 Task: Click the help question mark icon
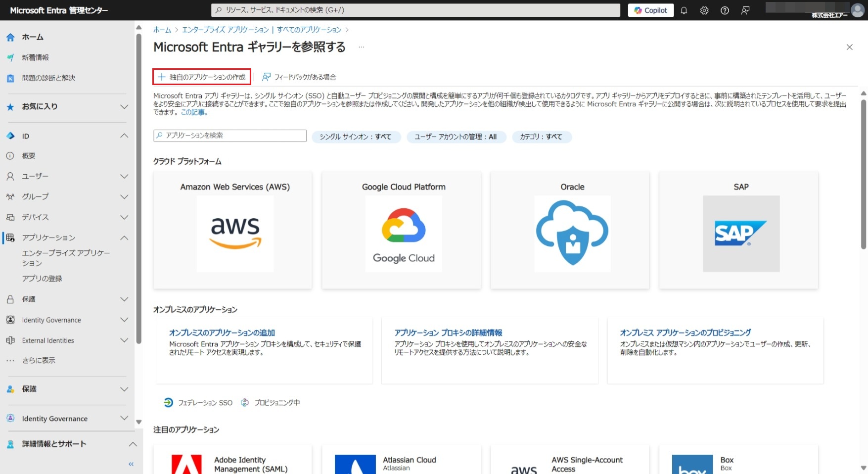(x=725, y=10)
